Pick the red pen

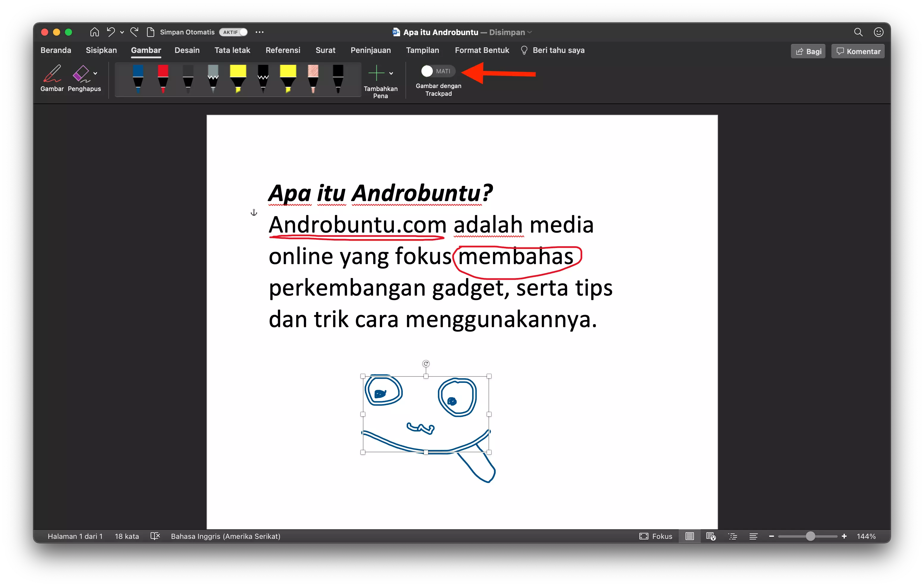click(x=163, y=79)
